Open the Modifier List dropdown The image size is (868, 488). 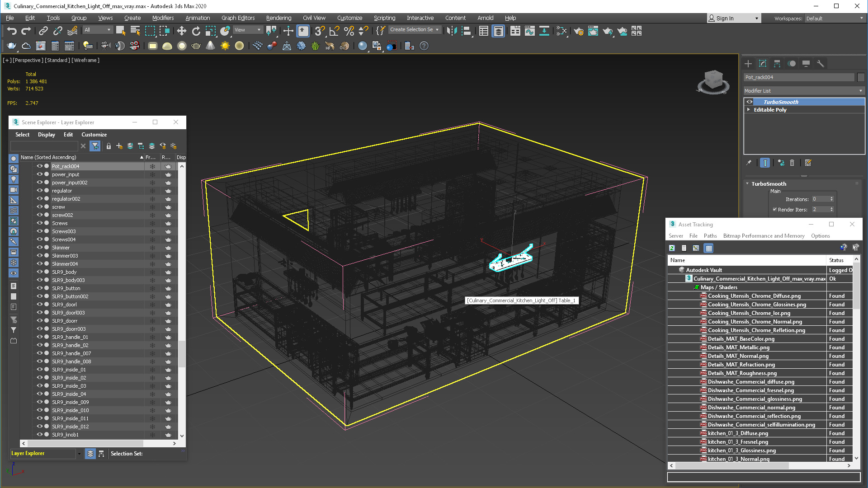click(804, 91)
